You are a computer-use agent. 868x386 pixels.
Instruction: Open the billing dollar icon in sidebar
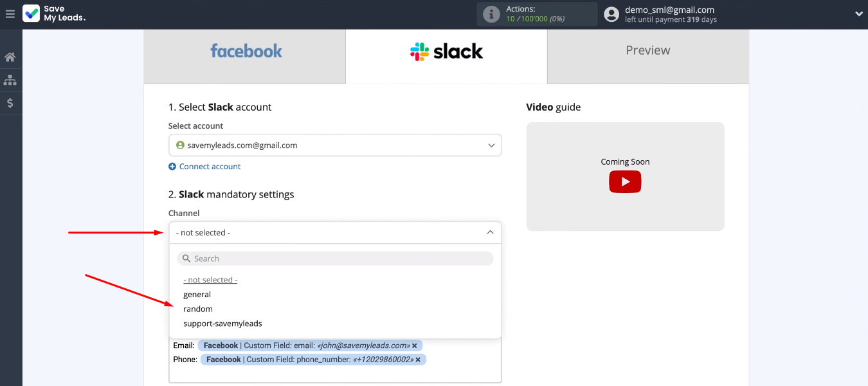(x=10, y=103)
